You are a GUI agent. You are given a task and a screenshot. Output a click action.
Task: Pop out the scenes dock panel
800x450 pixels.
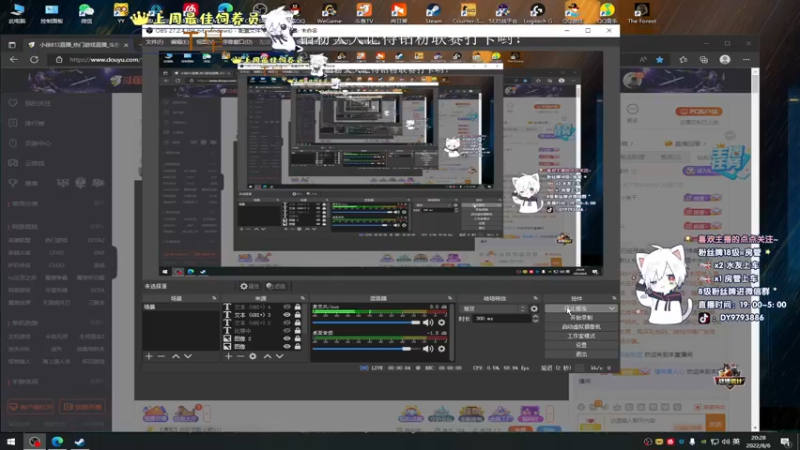click(x=214, y=298)
